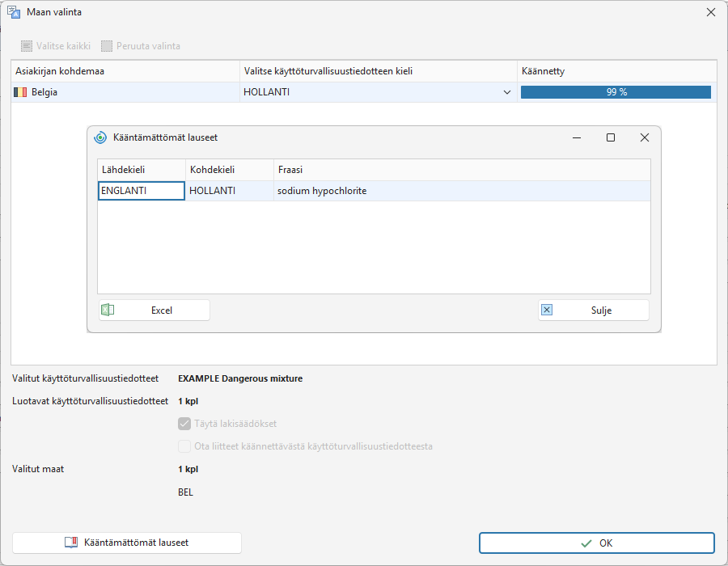Sort by the Lähdekieli column header
Image resolution: width=728 pixels, height=566 pixels.
[142, 170]
